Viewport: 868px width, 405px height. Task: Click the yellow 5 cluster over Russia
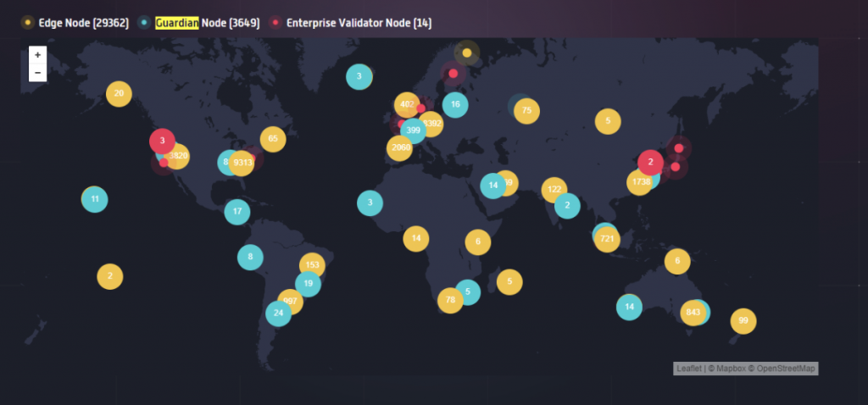tap(608, 121)
